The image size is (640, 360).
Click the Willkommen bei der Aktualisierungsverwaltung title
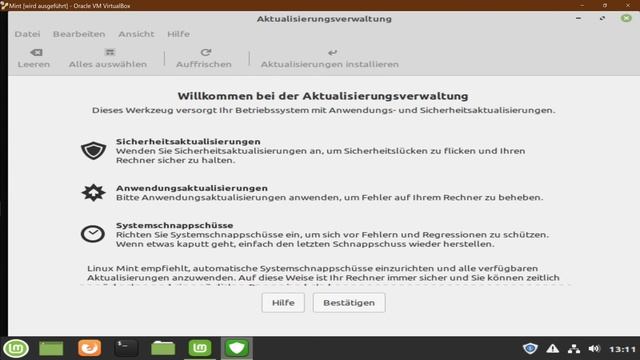[x=323, y=96]
